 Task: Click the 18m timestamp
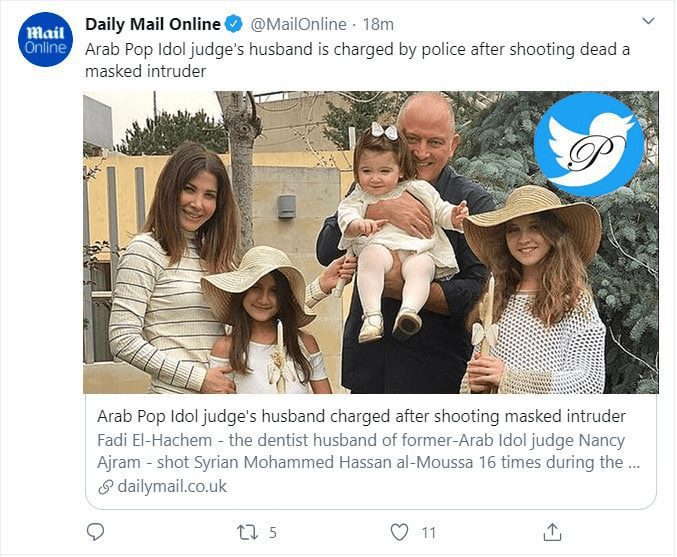pos(379,24)
